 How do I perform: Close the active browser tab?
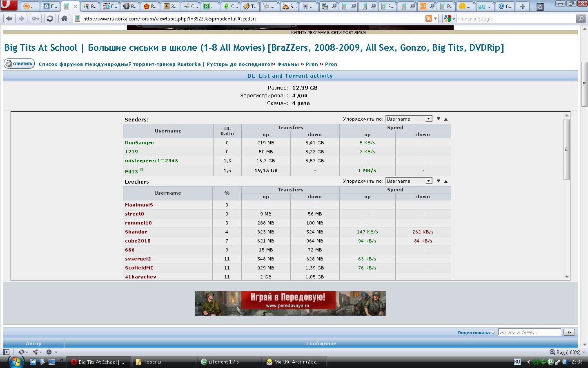click(x=75, y=7)
